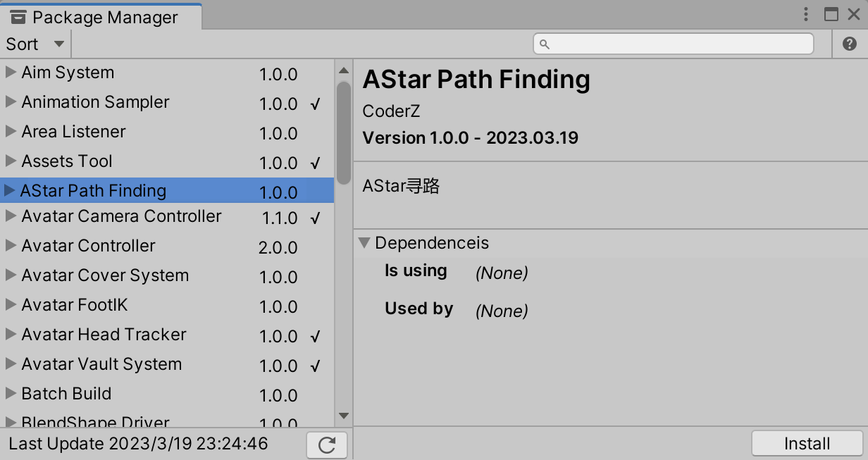Install the AStar Path Finding package
The width and height of the screenshot is (868, 460).
click(807, 443)
